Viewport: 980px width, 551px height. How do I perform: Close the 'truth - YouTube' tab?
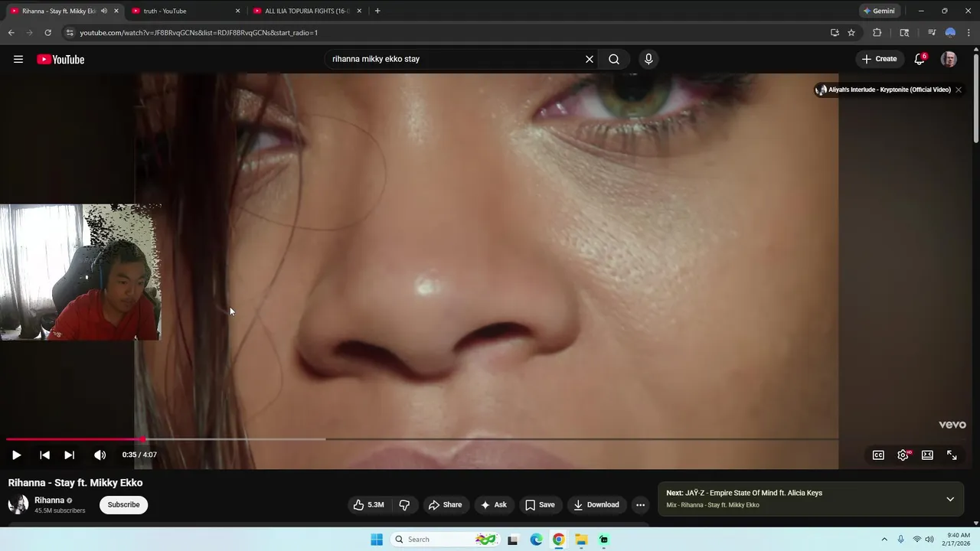237,11
